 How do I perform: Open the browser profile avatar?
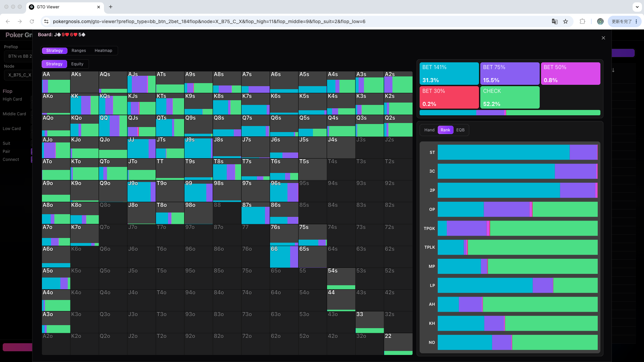[x=600, y=21]
